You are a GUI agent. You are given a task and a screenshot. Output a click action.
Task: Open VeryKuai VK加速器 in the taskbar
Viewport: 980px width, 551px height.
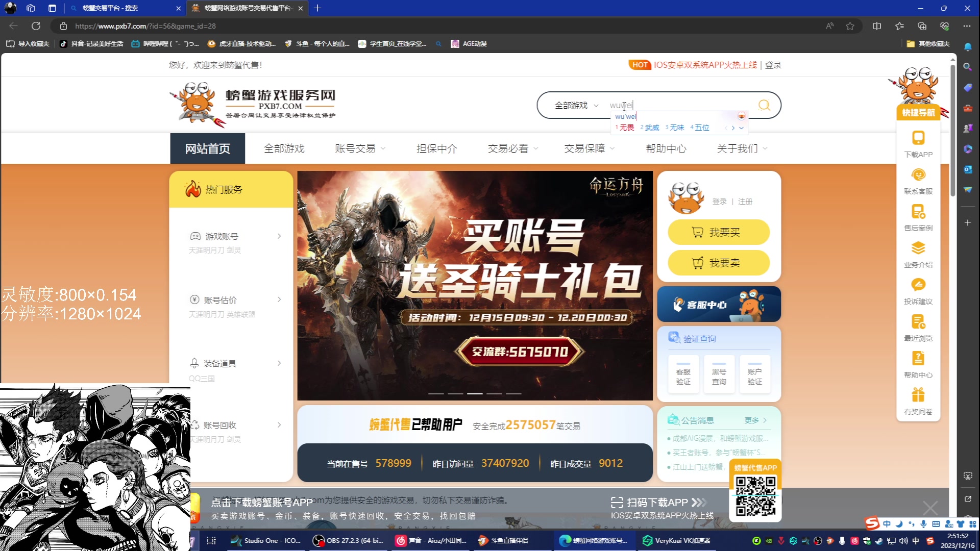click(x=677, y=540)
